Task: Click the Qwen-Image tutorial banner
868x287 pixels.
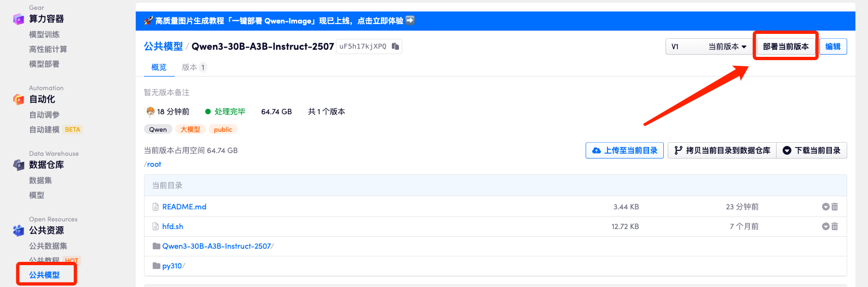Action: coord(495,21)
